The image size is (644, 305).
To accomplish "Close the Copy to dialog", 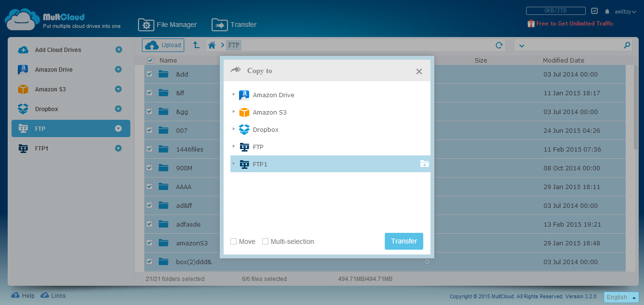I will pyautogui.click(x=419, y=71).
